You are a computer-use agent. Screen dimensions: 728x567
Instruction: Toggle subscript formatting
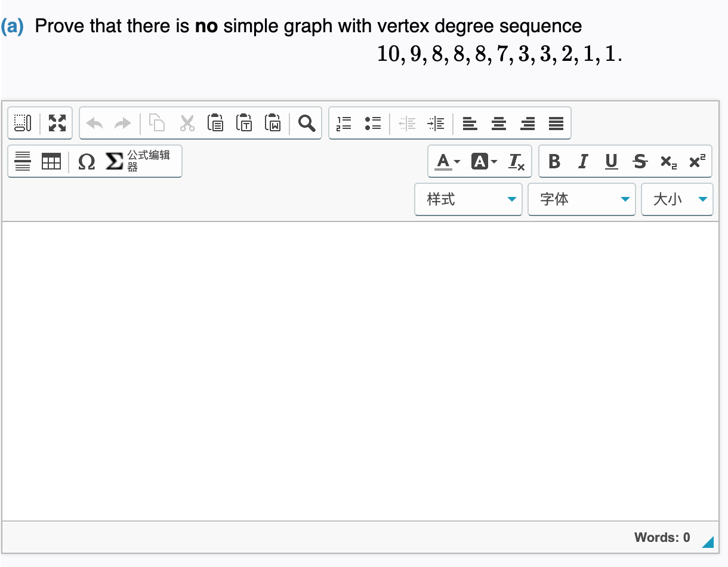click(668, 161)
